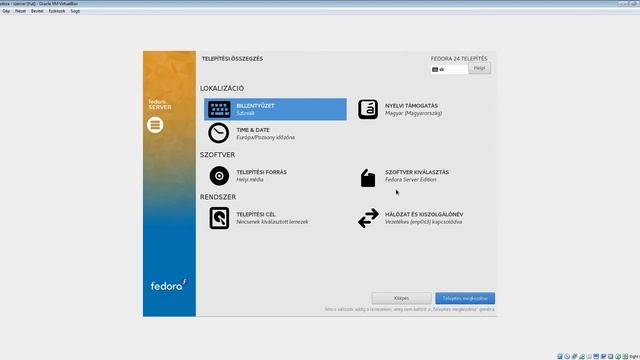The image size is (640, 360).
Task: Open Szoftver kiválasztás package icon
Action: pos(368,178)
